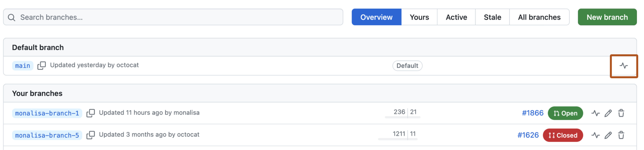
Task: View activity for monalisa-branch-1
Action: click(x=596, y=113)
